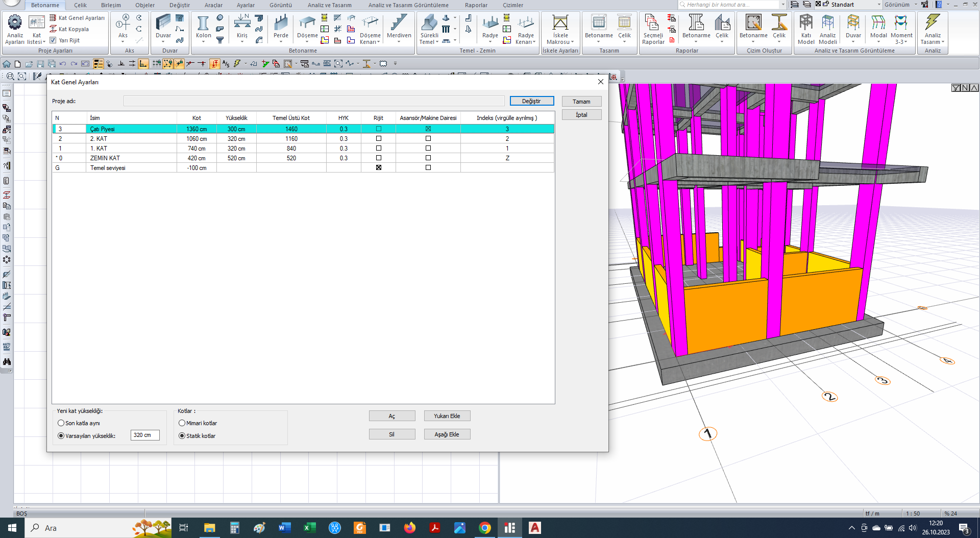Switch to the Değiştir ribbon tab

[x=180, y=5]
